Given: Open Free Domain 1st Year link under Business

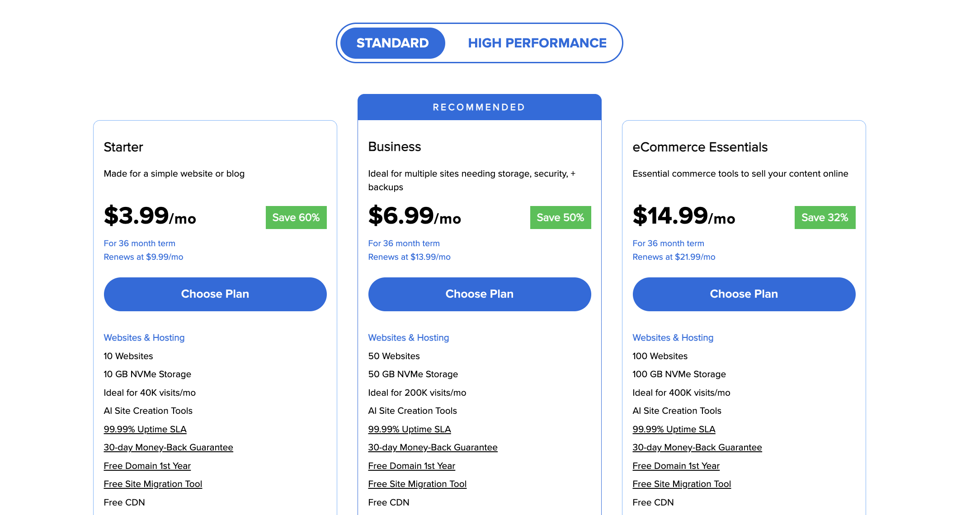Looking at the screenshot, I should [x=411, y=466].
